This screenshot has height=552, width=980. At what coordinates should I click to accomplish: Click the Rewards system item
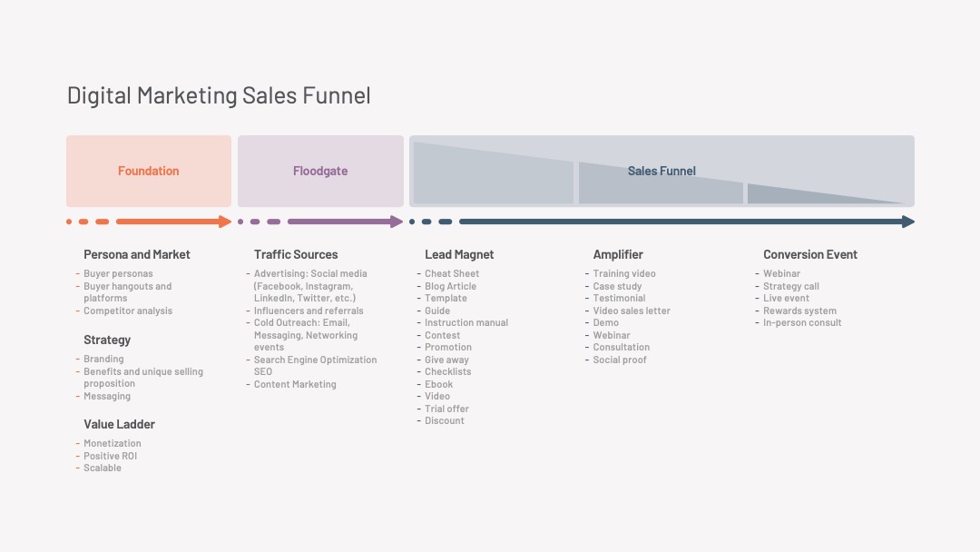pyautogui.click(x=799, y=310)
